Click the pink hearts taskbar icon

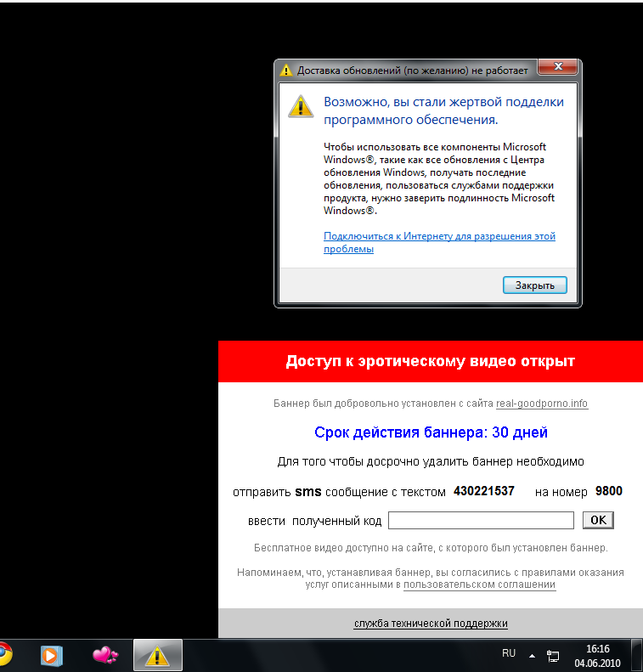click(104, 655)
